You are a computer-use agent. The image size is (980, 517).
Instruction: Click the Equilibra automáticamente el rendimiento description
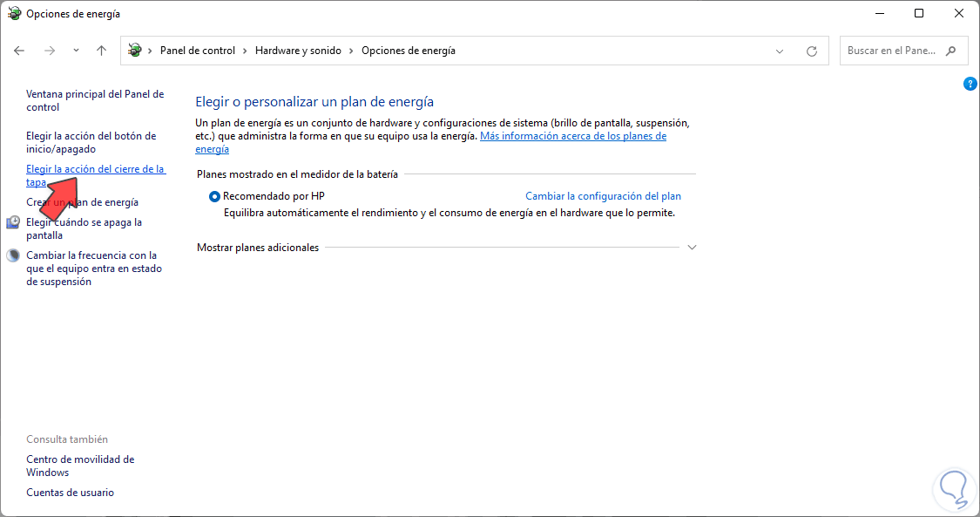point(449,214)
